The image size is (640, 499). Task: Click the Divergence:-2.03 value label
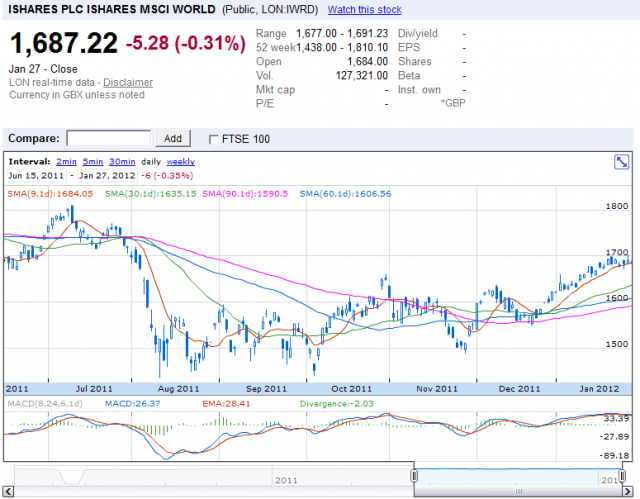click(337, 404)
